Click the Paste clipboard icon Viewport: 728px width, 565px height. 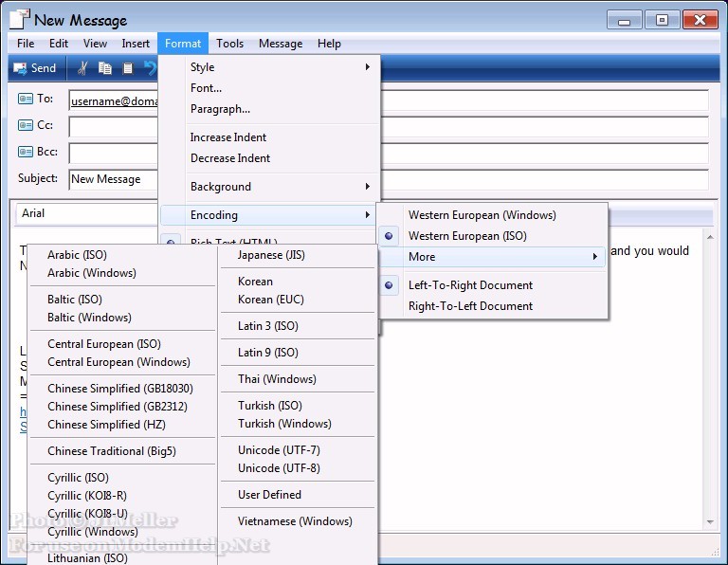click(x=128, y=68)
